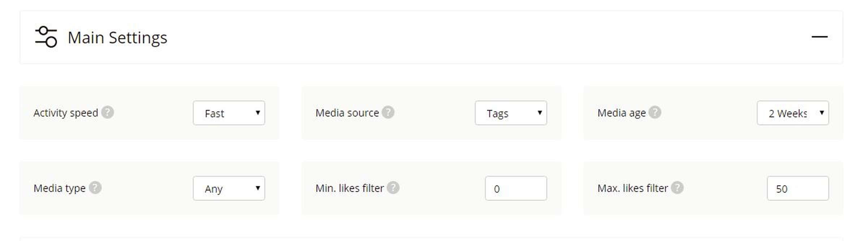The width and height of the screenshot is (868, 241).
Task: Click the Activity speed help icon
Action: pos(107,113)
